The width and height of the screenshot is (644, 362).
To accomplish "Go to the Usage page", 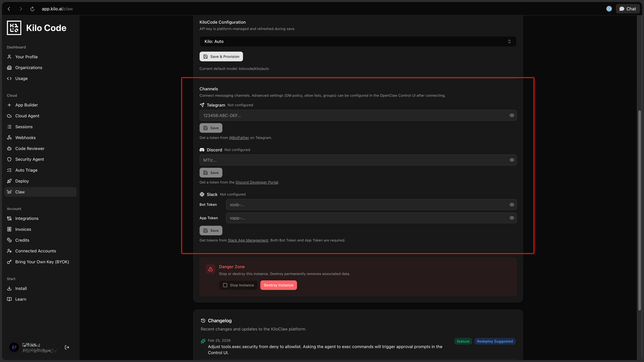I will pos(41,79).
